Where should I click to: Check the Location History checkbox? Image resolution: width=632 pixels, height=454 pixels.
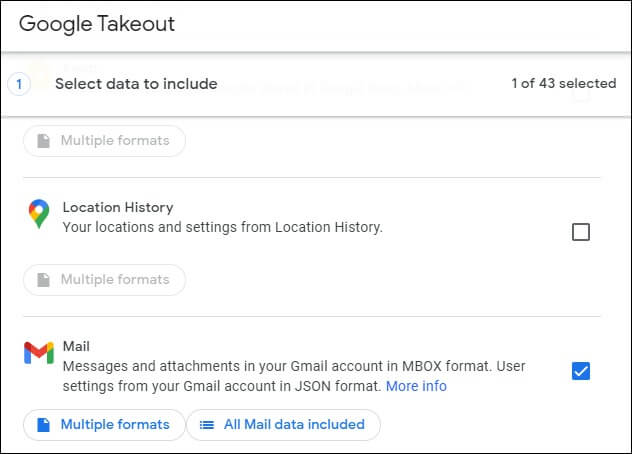580,232
